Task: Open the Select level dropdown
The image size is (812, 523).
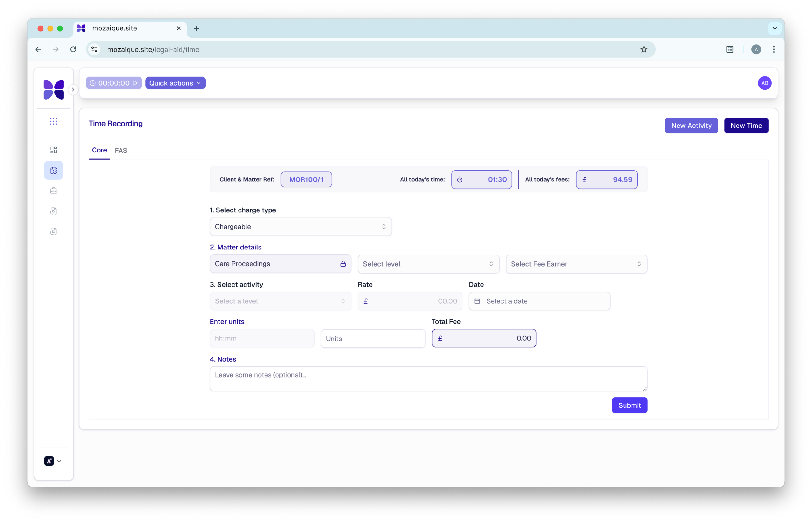Action: click(428, 264)
